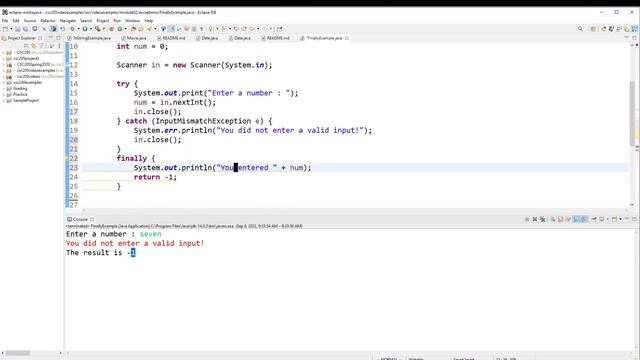This screenshot has height=360, width=640.
Task: Click the Run External Tools icon
Action: pyautogui.click(x=98, y=29)
